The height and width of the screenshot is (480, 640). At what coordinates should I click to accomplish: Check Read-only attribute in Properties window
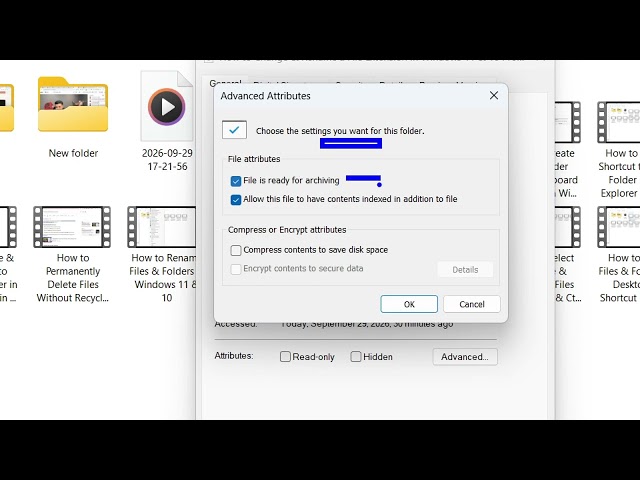pyautogui.click(x=285, y=357)
